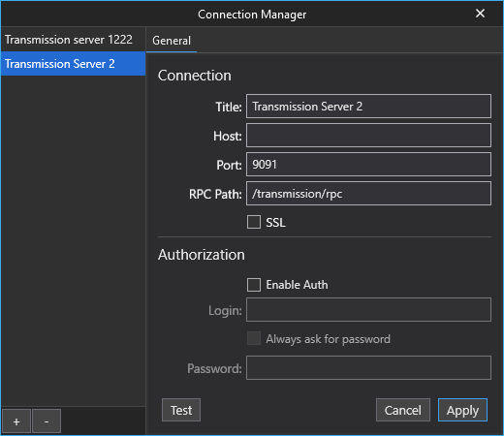The image size is (504, 436).
Task: Click empty area of connections list
Action: 74,239
